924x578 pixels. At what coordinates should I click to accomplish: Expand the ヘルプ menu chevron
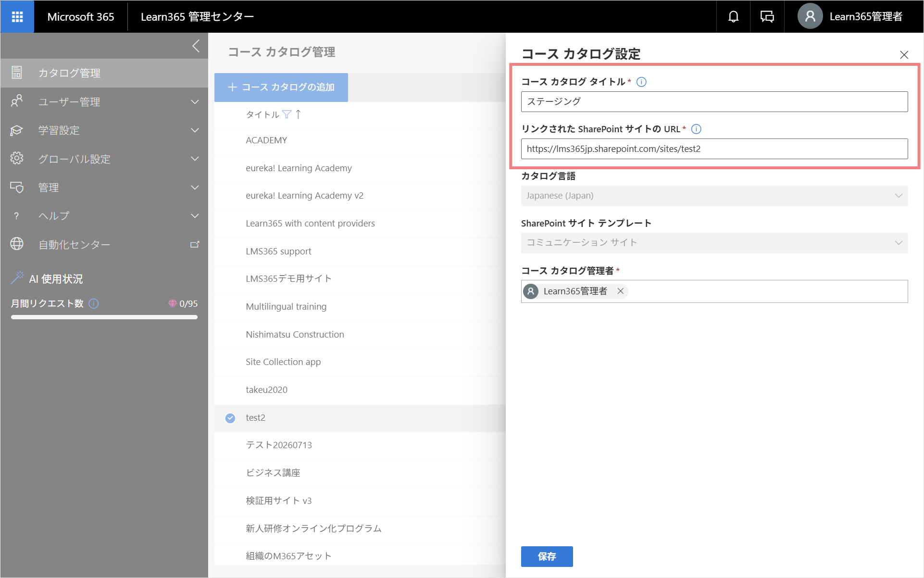(195, 216)
